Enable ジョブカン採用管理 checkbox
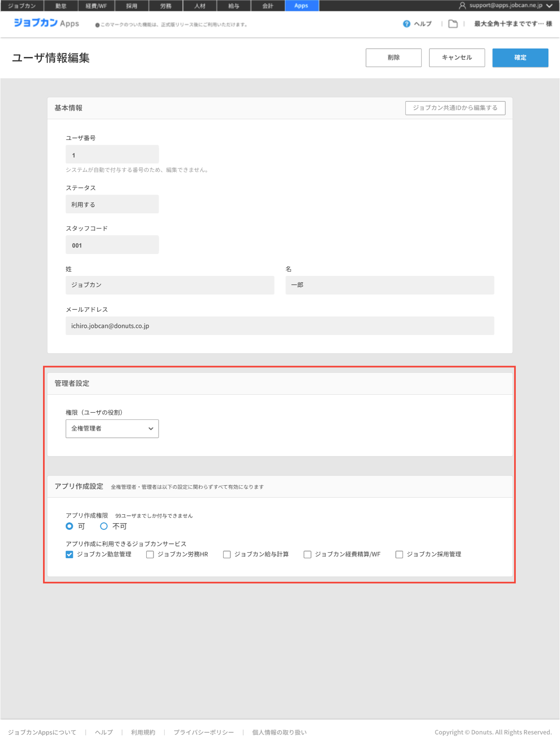This screenshot has height=746, width=560. click(399, 555)
